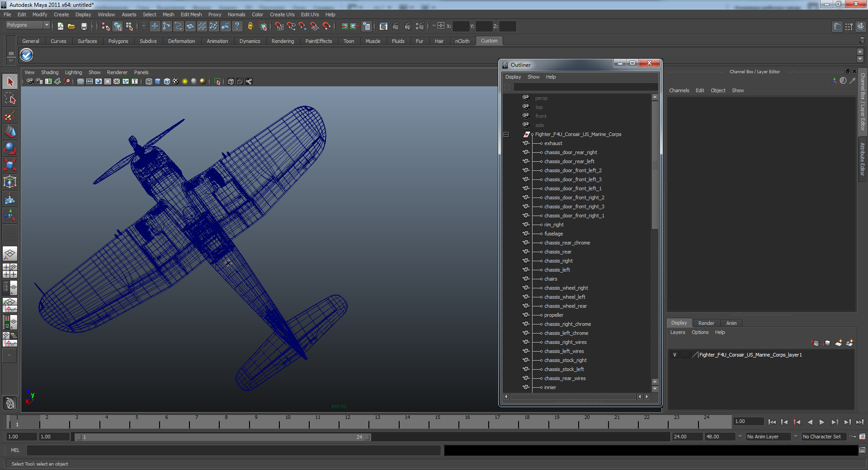Create new empty layer icon in Layer Editor
This screenshot has width=868, height=470.
coord(838,343)
